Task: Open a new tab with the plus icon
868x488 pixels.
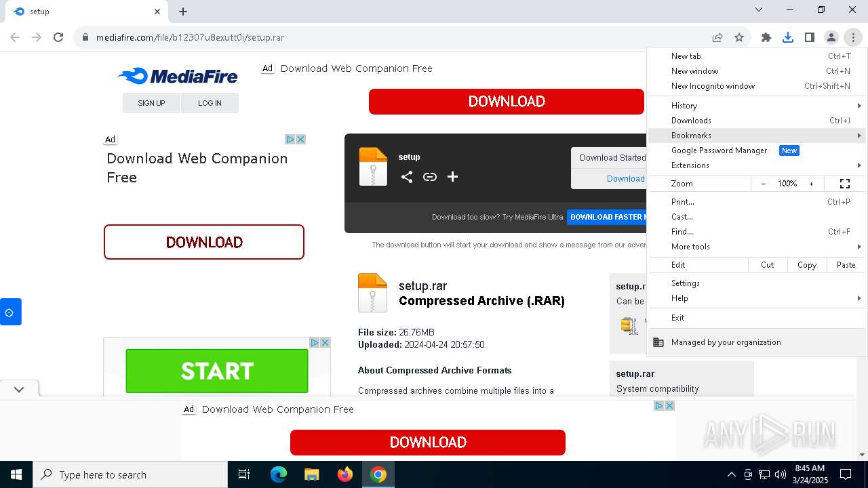Action: [183, 12]
